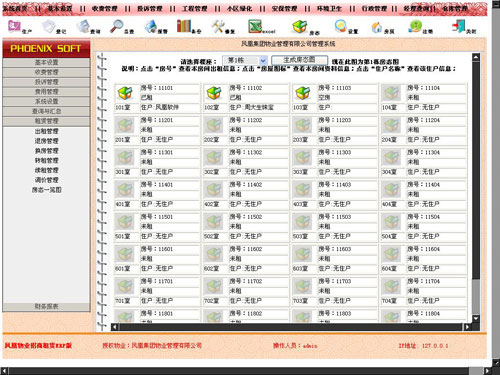Open 投诉管理 in top menu bar
This screenshot has height=375, width=500.
[150, 9]
